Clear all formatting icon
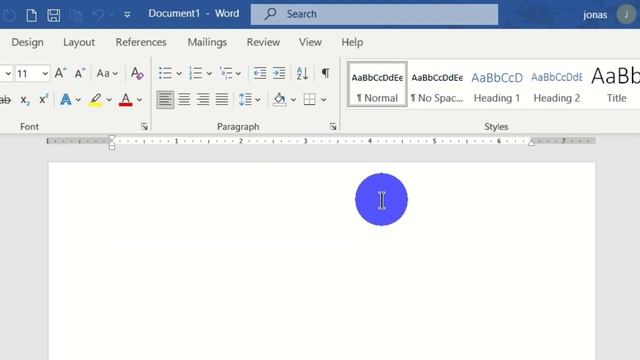The image size is (640, 360). [137, 73]
